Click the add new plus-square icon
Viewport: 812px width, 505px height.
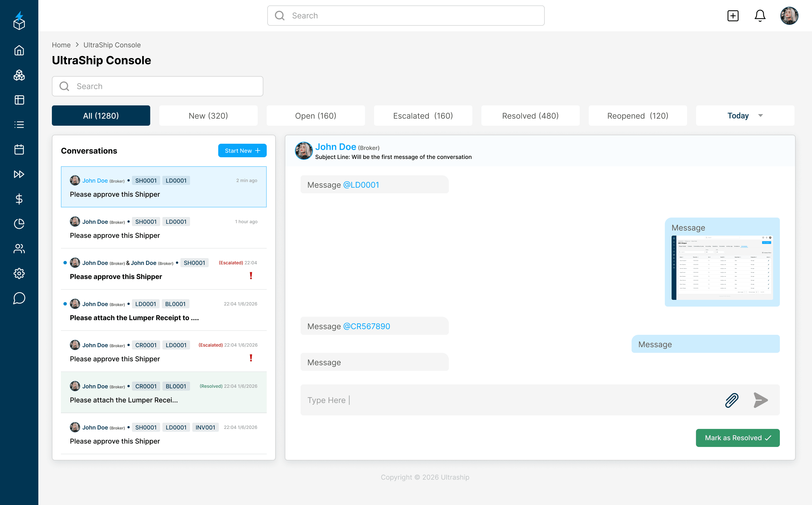click(x=732, y=16)
